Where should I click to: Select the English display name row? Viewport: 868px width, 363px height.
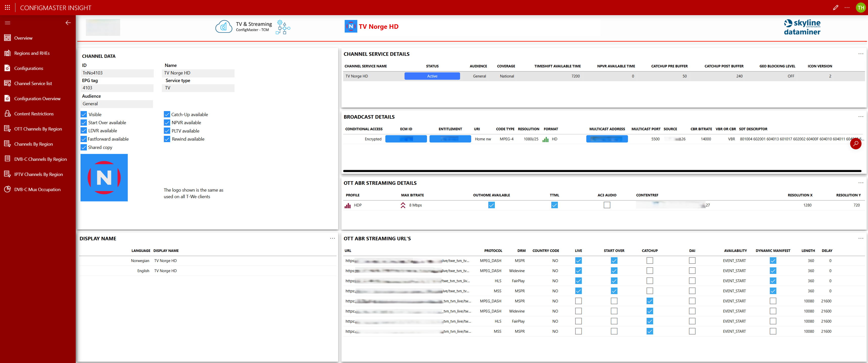[208, 271]
